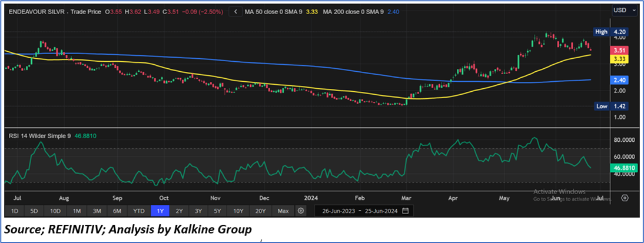
Task: Click the 25-Jun-2024 end date
Action: pyautogui.click(x=381, y=211)
